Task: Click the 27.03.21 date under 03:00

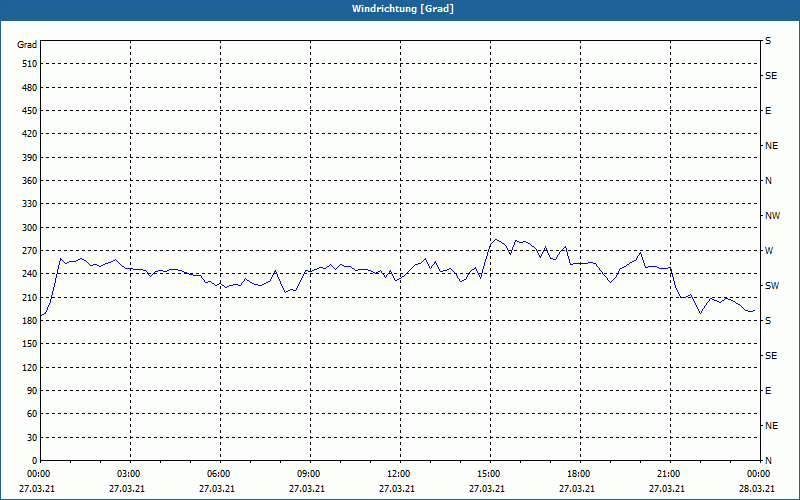Action: [x=127, y=489]
